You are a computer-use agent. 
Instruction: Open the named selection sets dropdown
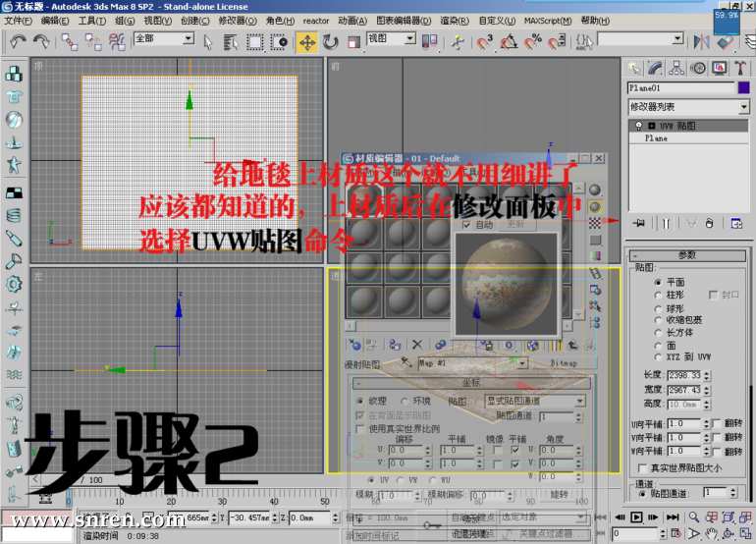pos(677,38)
